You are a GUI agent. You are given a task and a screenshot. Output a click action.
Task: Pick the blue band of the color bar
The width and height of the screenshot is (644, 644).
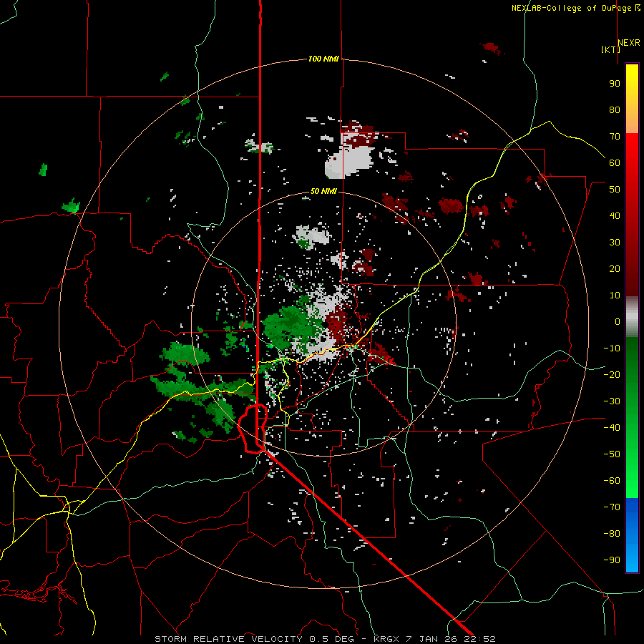point(632,535)
